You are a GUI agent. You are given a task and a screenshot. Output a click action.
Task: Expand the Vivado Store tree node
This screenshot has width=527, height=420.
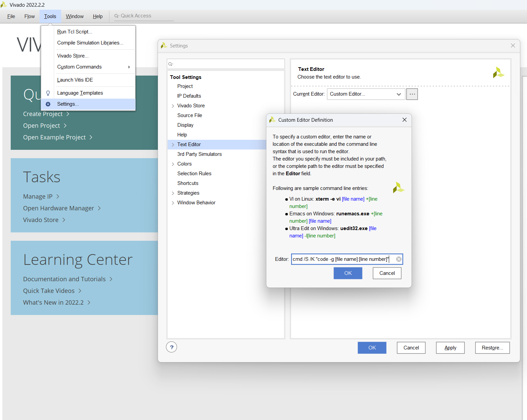pos(173,106)
